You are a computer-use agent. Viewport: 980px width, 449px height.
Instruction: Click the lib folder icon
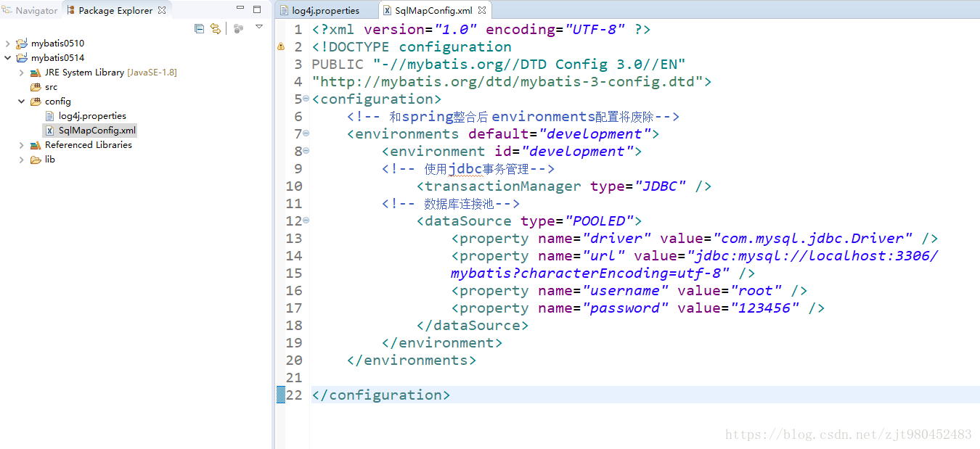(36, 160)
